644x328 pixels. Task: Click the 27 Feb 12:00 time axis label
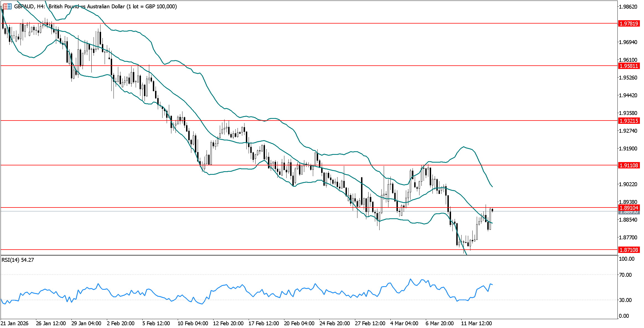[x=370, y=323]
